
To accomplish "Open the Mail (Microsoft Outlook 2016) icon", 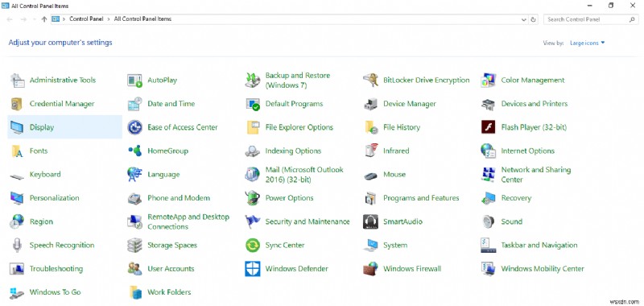I will [x=252, y=175].
